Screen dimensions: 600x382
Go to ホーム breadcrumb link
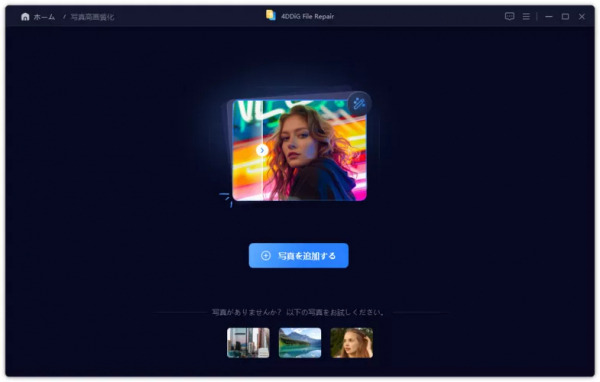coord(44,17)
